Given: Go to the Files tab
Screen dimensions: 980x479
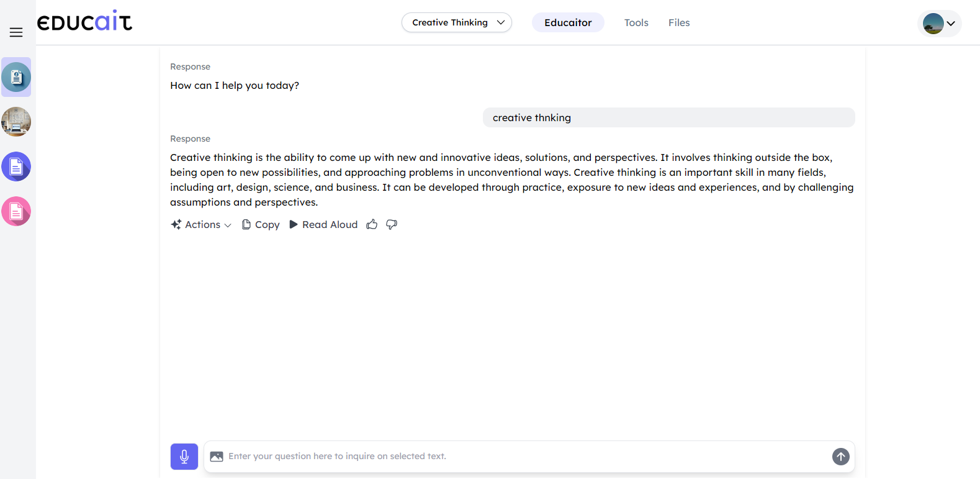Looking at the screenshot, I should (x=679, y=22).
